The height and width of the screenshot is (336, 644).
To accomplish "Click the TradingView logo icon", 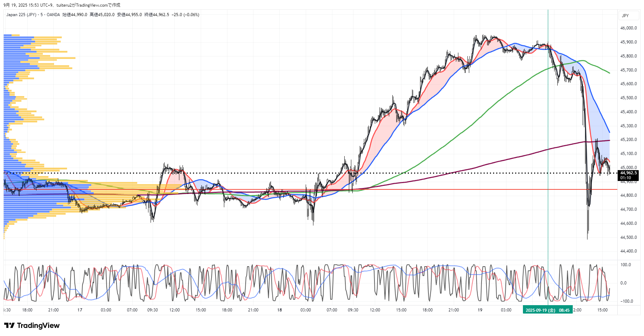I will pyautogui.click(x=9, y=325).
